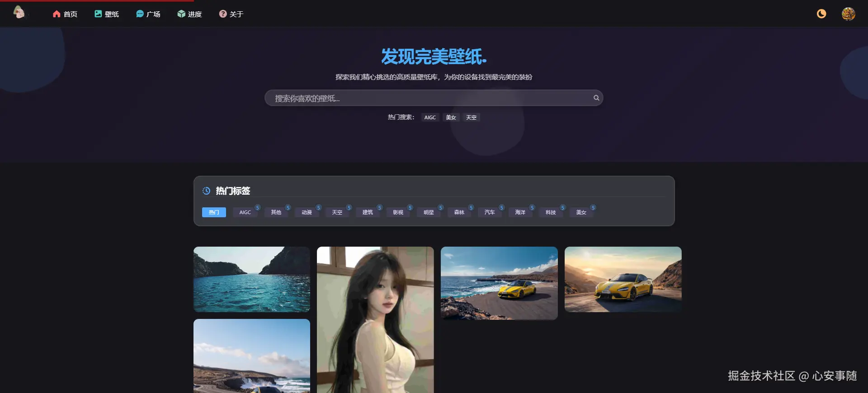The width and height of the screenshot is (868, 393).
Task: Filter wallpapers by 其他 tag
Action: point(276,212)
